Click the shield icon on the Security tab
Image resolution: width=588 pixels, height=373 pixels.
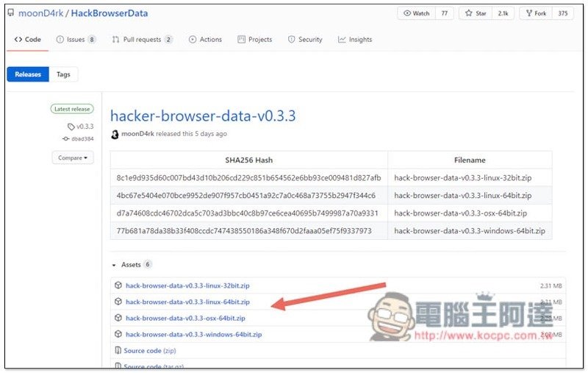click(x=291, y=40)
